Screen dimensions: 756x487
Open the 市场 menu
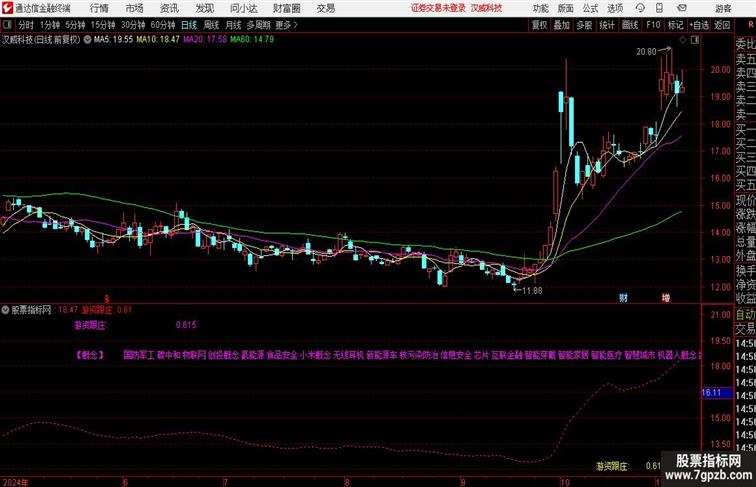tap(135, 8)
